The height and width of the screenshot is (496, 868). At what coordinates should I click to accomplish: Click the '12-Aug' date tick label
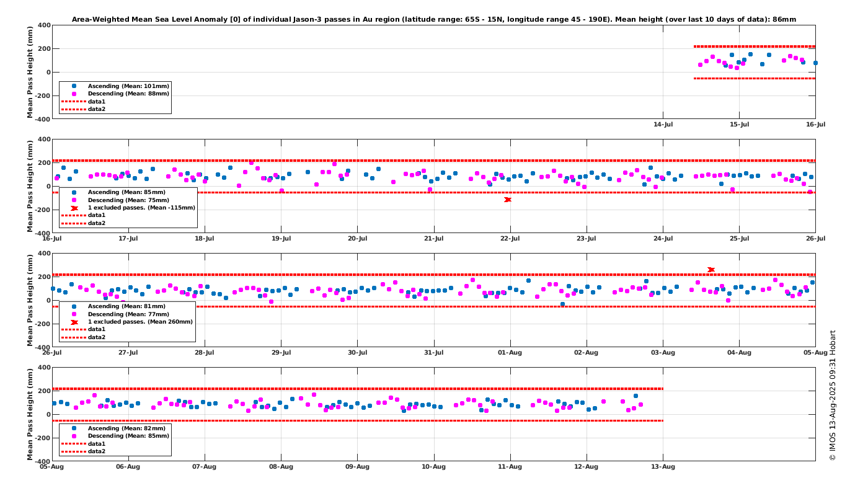(587, 467)
